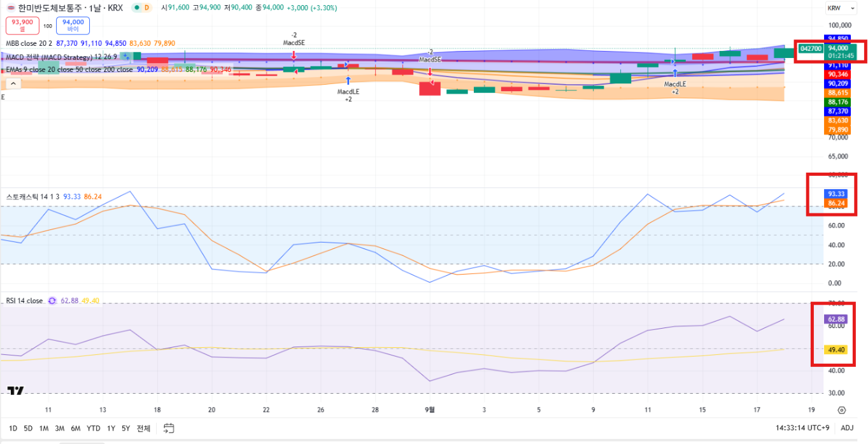Click the blue MacdLE arrow near date 13

[674, 73]
